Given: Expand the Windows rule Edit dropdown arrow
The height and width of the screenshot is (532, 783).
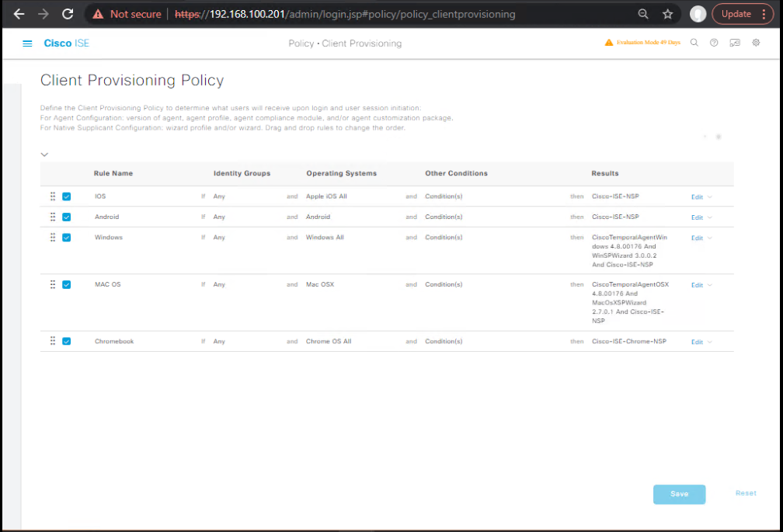Looking at the screenshot, I should pos(710,238).
